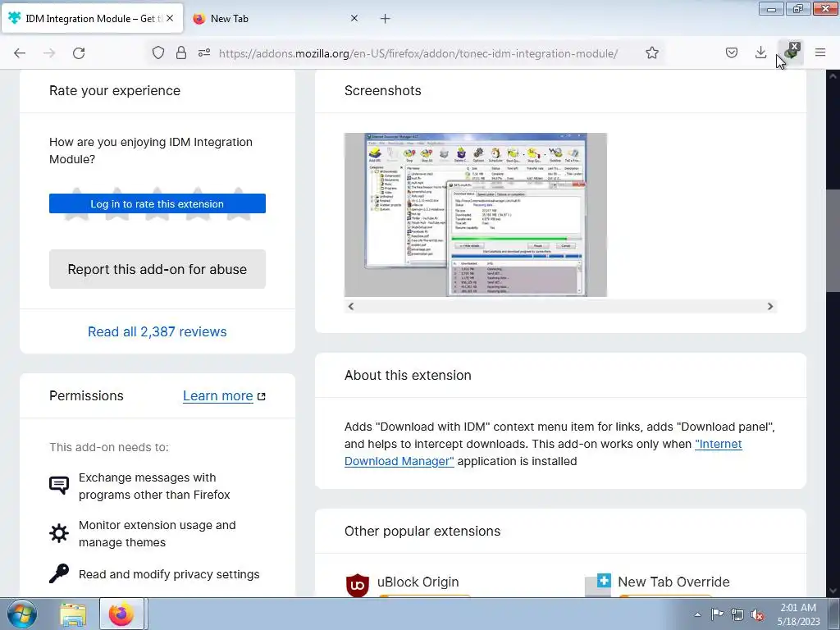Log in to rate this extension
This screenshot has height=630, width=840.
click(x=157, y=203)
